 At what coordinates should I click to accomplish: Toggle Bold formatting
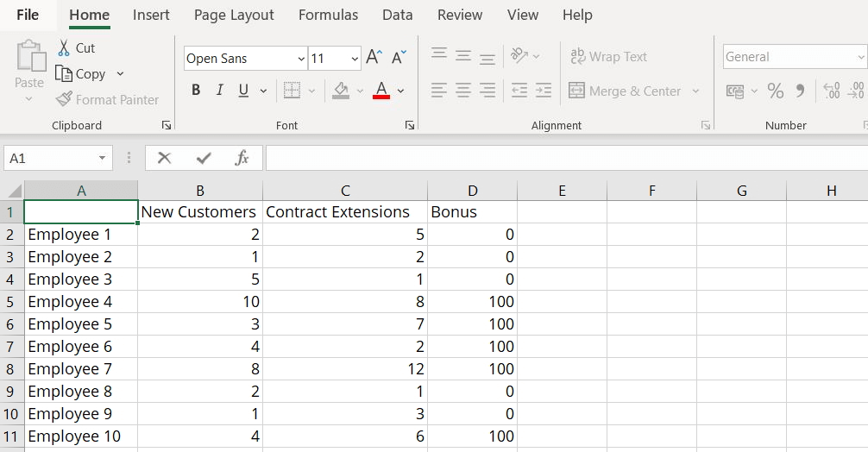tap(195, 91)
